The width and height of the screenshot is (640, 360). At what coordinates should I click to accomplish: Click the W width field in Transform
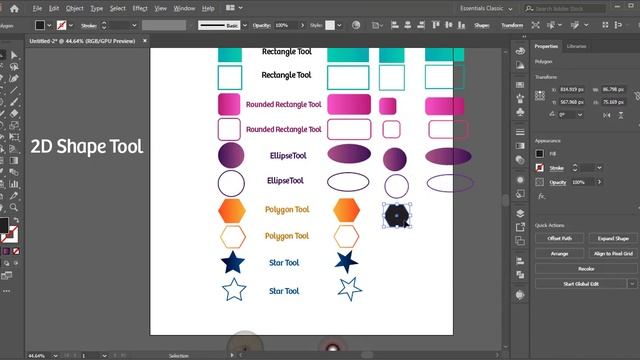(613, 89)
